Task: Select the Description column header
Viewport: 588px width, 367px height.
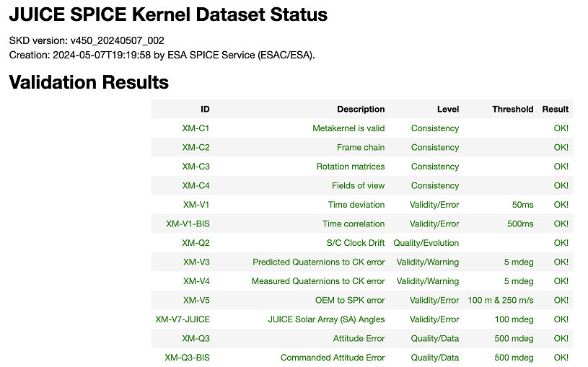Action: pos(361,109)
